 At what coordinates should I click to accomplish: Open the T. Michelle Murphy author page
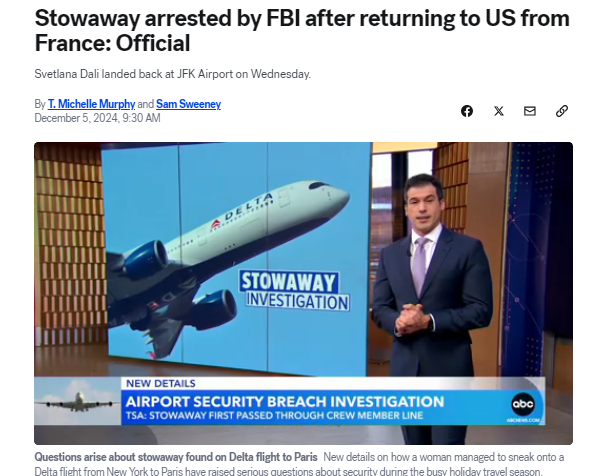coord(92,104)
